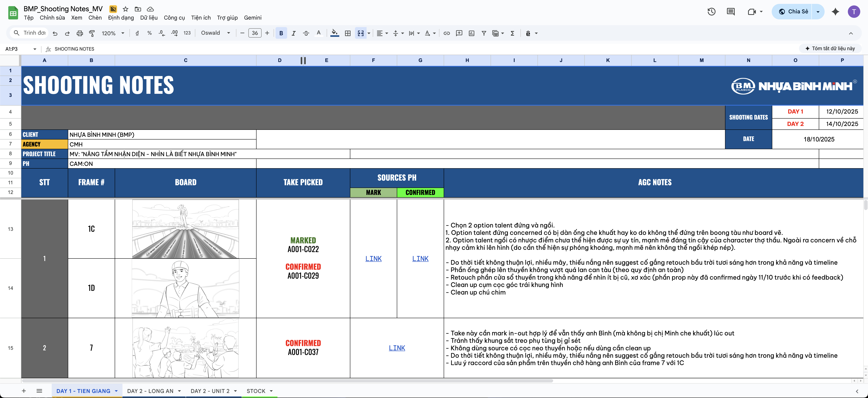This screenshot has width=868, height=398.
Task: Open the 120% zoom dropdown
Action: [113, 33]
